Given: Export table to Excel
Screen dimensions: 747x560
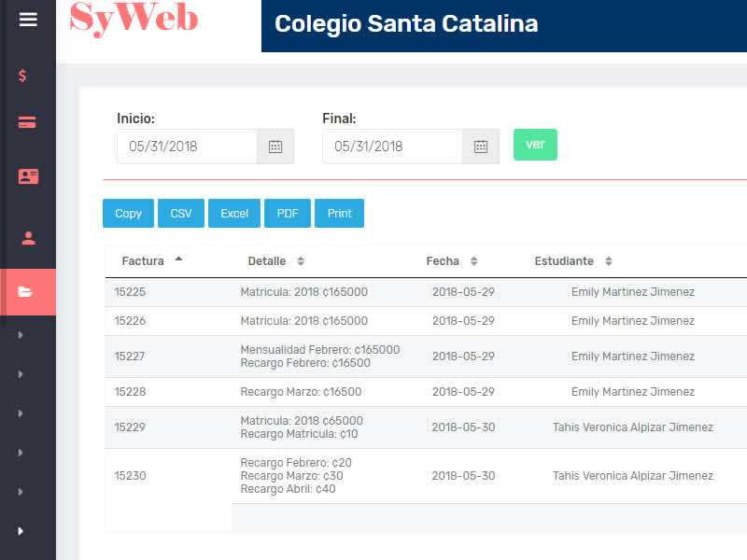Looking at the screenshot, I should click(x=234, y=214).
